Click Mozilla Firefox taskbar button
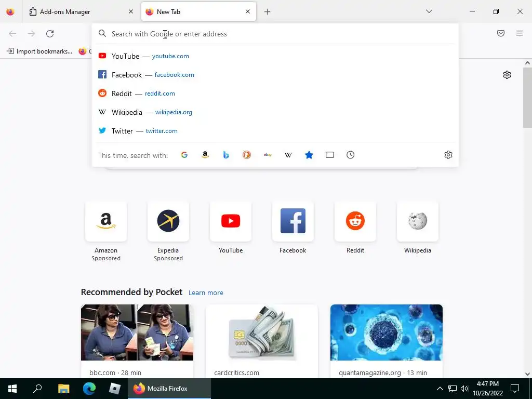This screenshot has width=532, height=399. pos(169,389)
